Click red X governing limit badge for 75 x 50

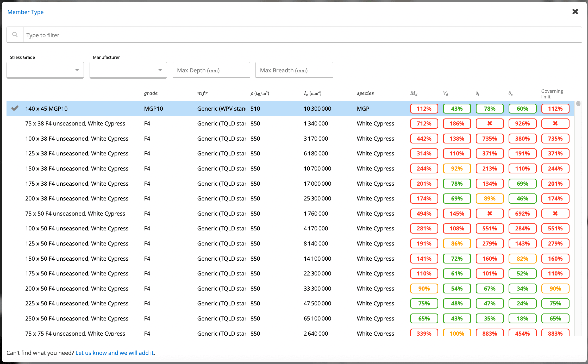555,214
